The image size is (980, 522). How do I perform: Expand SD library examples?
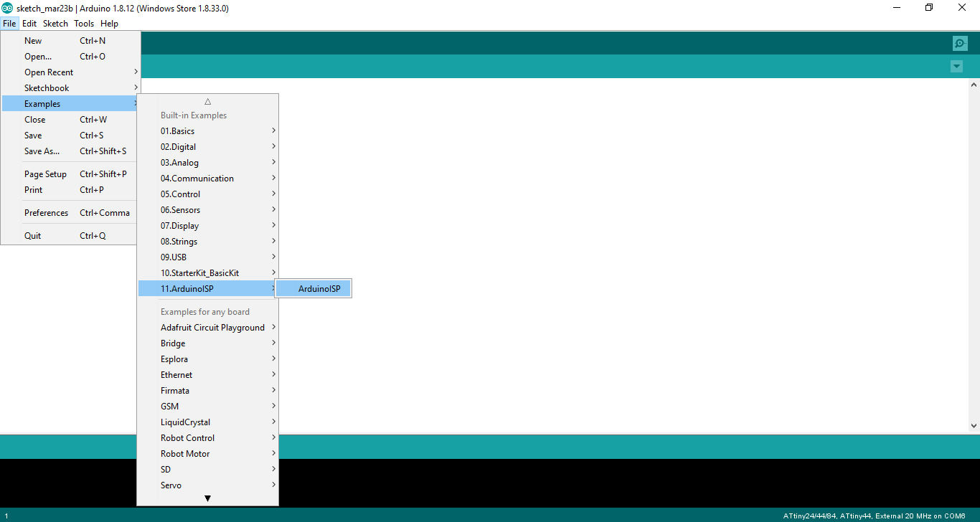208,470
